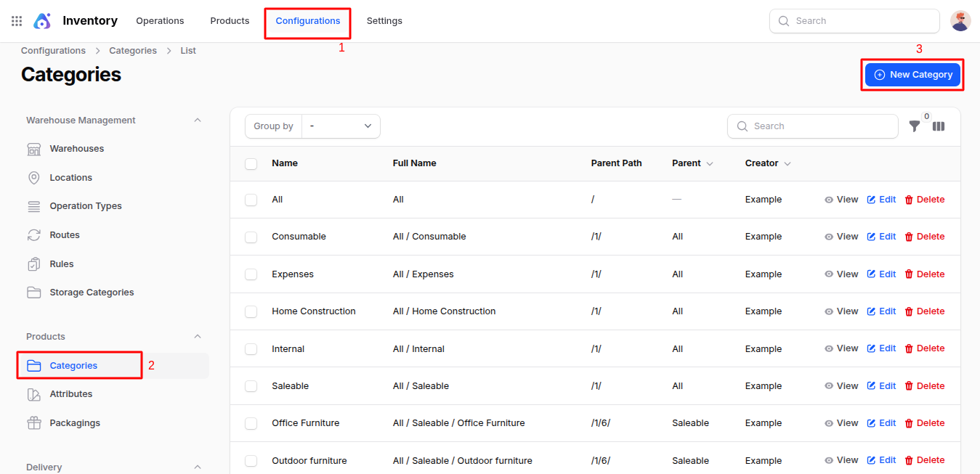
Task: Open the apps grid launcher
Action: tap(16, 20)
